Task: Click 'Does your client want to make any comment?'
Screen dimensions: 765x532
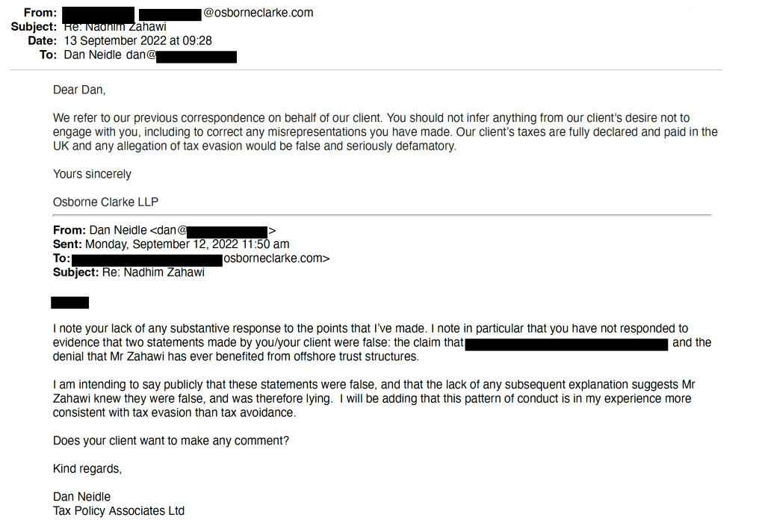Action: point(171,441)
